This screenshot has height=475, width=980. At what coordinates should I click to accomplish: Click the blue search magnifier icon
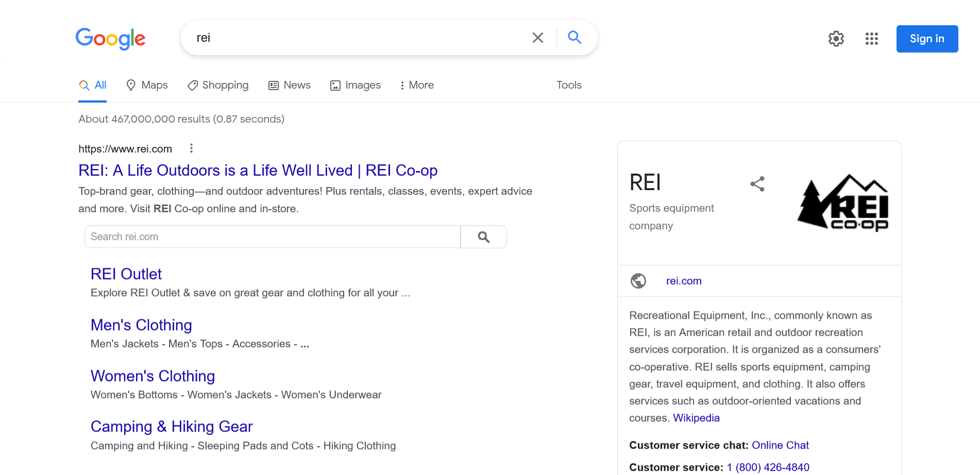(574, 37)
